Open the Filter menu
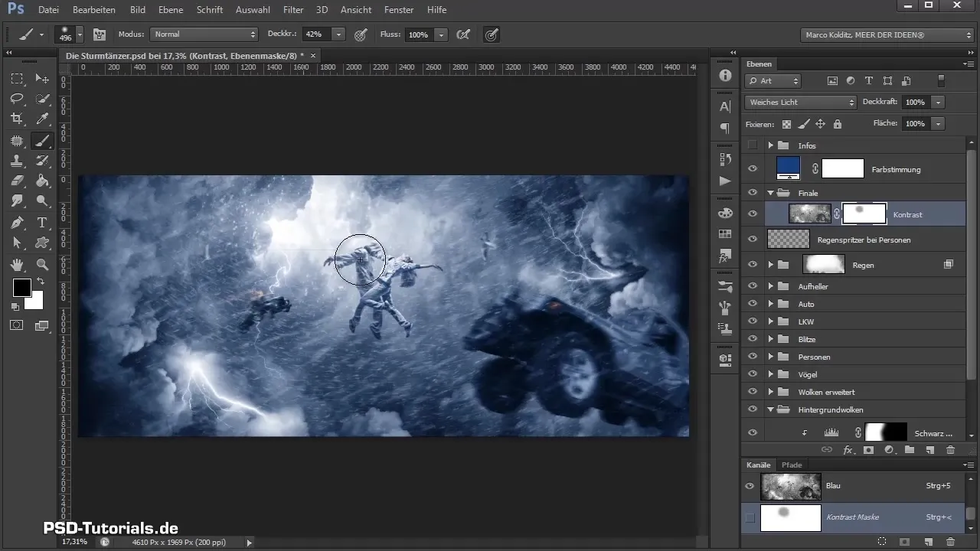Viewport: 980px width, 551px height. [293, 10]
